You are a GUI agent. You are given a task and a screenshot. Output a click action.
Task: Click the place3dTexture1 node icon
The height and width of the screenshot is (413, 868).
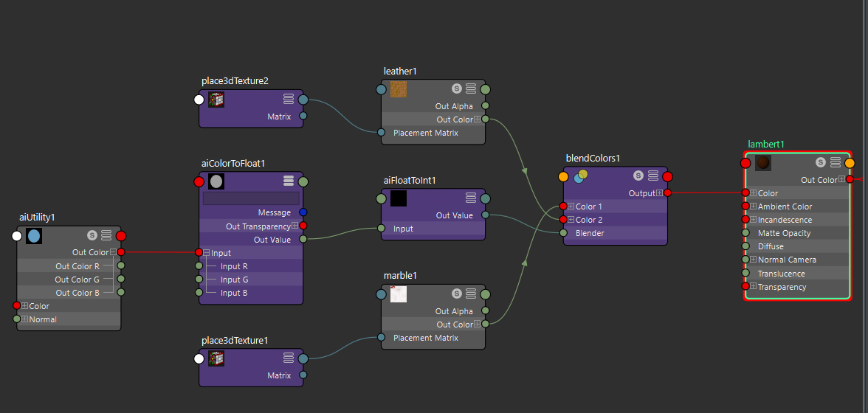(216, 358)
